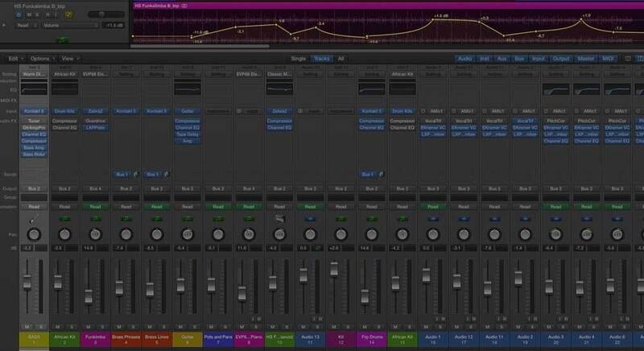This screenshot has width=644, height=351.
Task: Open the Drum Kits instrument on African Kit strip
Action: (64, 111)
